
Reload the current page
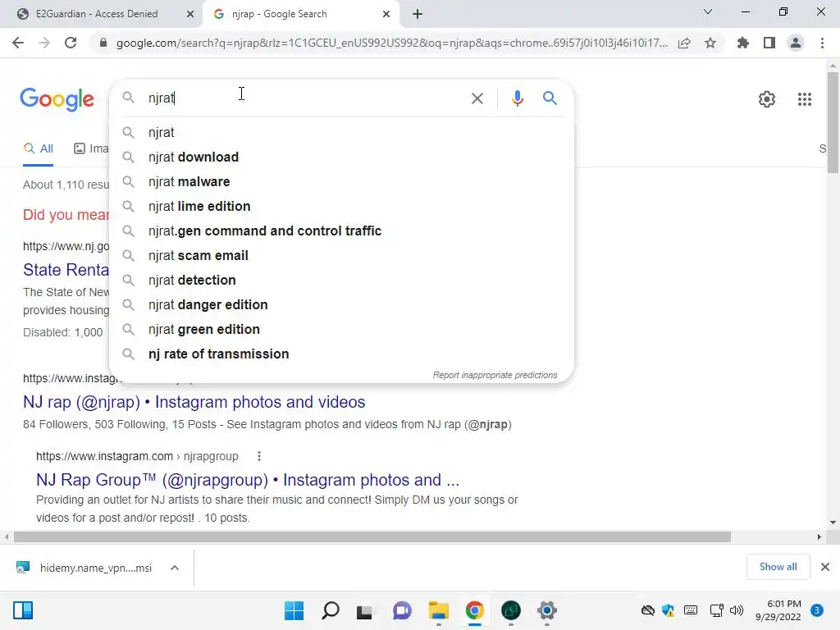pyautogui.click(x=71, y=43)
